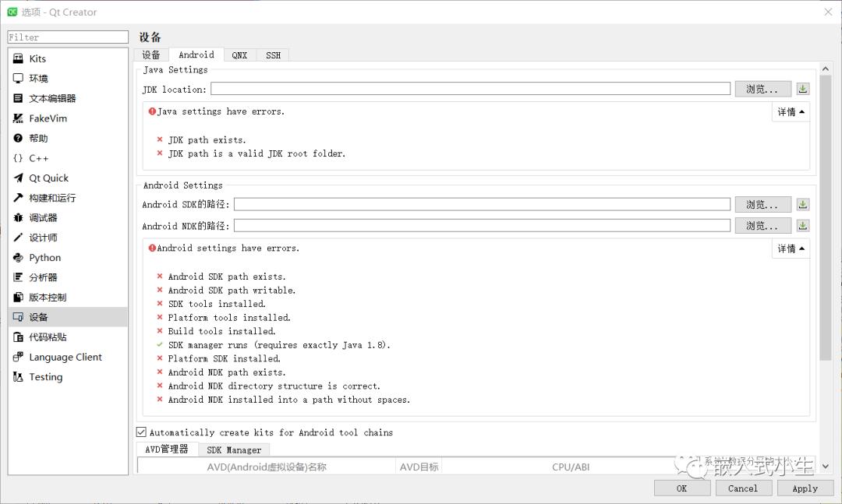The height and width of the screenshot is (504, 842).
Task: Click the Testing flask icon
Action: coord(18,377)
